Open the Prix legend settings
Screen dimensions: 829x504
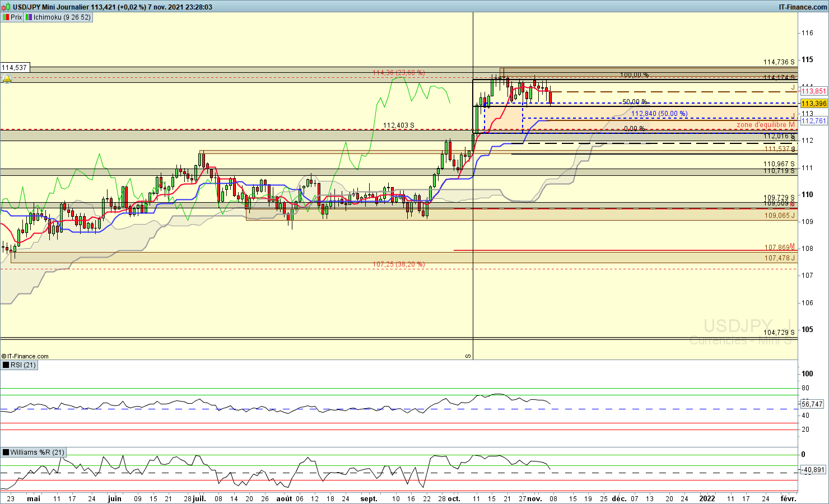pos(13,17)
